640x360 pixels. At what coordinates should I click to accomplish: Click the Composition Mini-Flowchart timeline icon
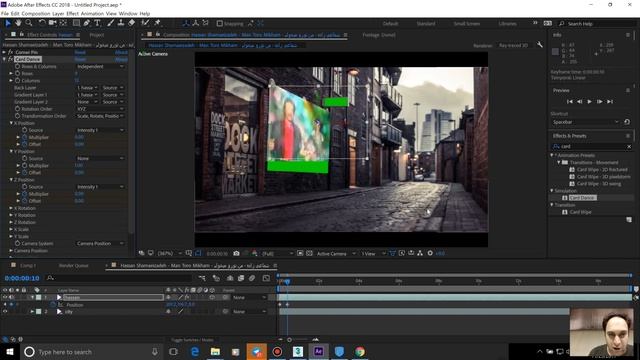point(202,278)
